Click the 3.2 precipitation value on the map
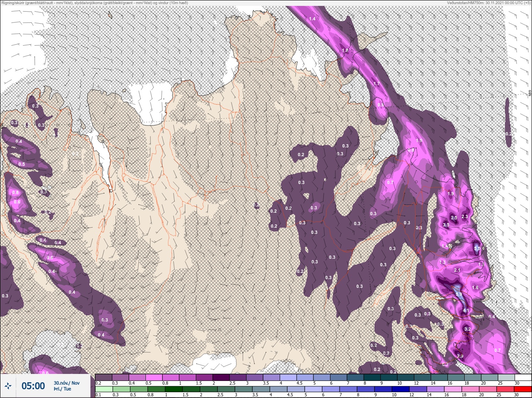This screenshot has height=398, width=532. (x=467, y=329)
